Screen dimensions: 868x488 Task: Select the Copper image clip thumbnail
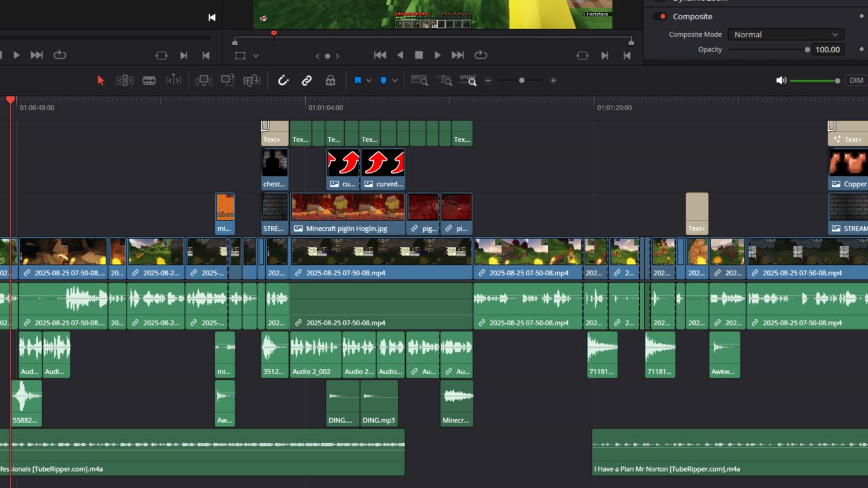[848, 169]
